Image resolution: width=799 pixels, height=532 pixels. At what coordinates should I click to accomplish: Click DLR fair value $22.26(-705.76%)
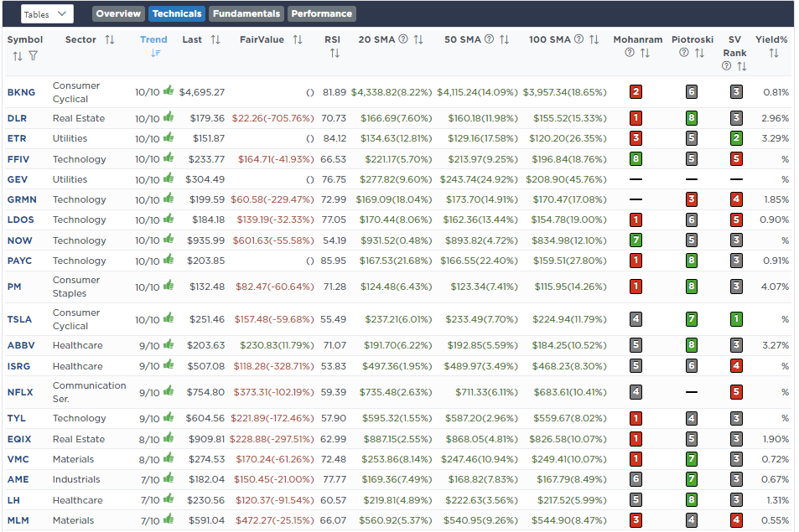[x=272, y=118]
